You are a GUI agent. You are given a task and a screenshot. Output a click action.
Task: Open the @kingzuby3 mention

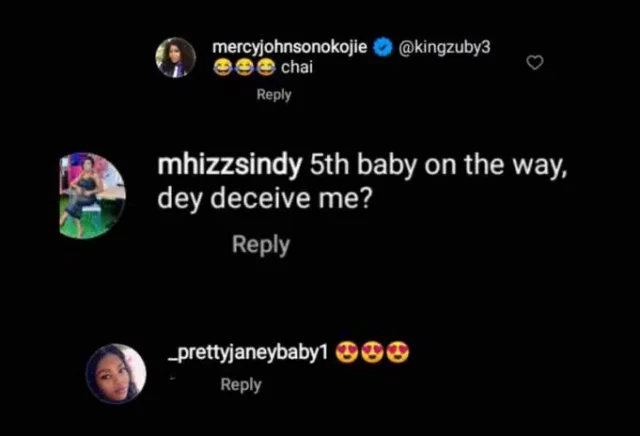[445, 47]
